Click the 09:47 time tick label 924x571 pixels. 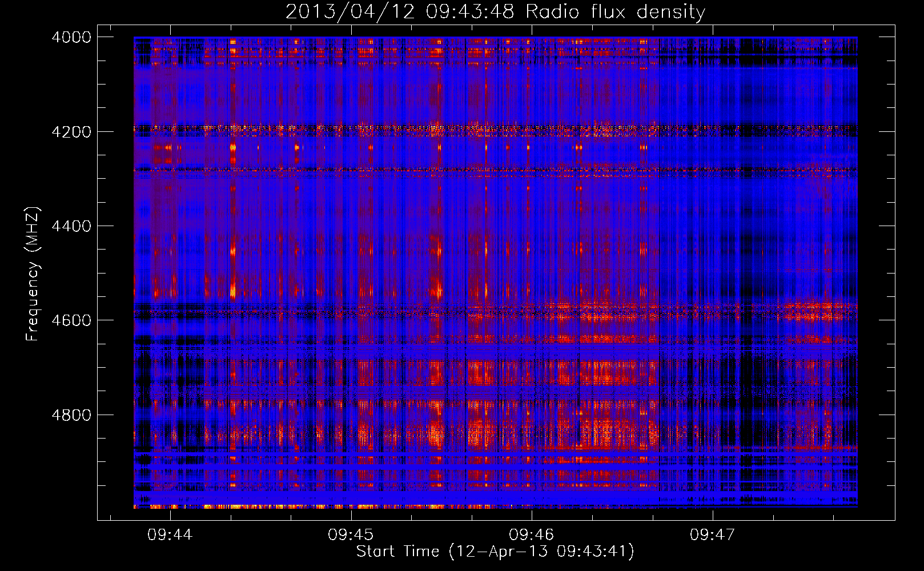(x=713, y=534)
